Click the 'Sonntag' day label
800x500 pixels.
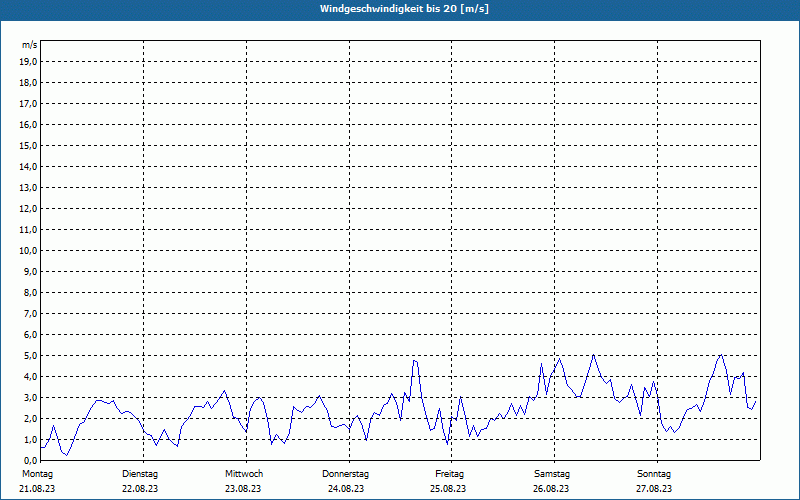[654, 474]
